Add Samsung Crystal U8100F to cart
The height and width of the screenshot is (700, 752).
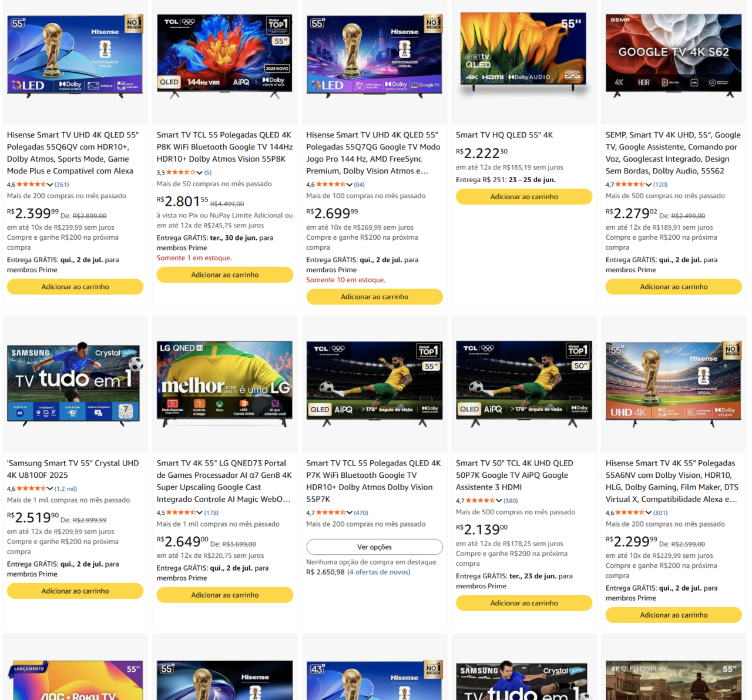click(75, 591)
